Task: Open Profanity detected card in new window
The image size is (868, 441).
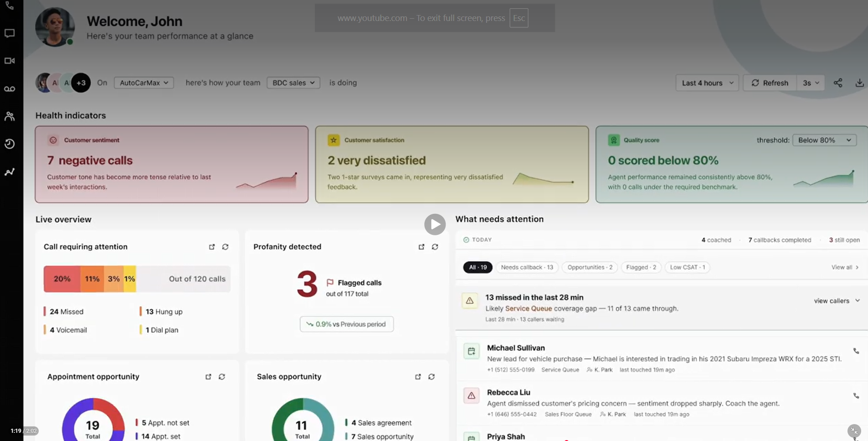Action: tap(421, 247)
